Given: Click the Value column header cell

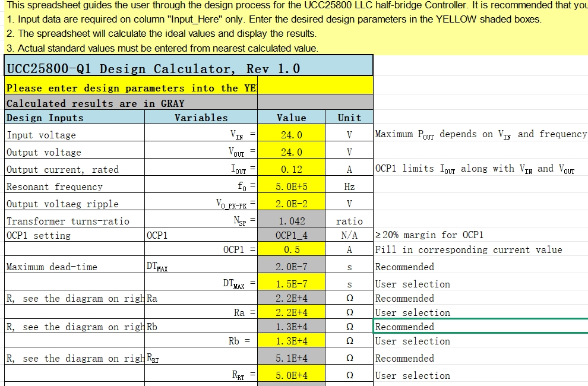Looking at the screenshot, I should [291, 117].
